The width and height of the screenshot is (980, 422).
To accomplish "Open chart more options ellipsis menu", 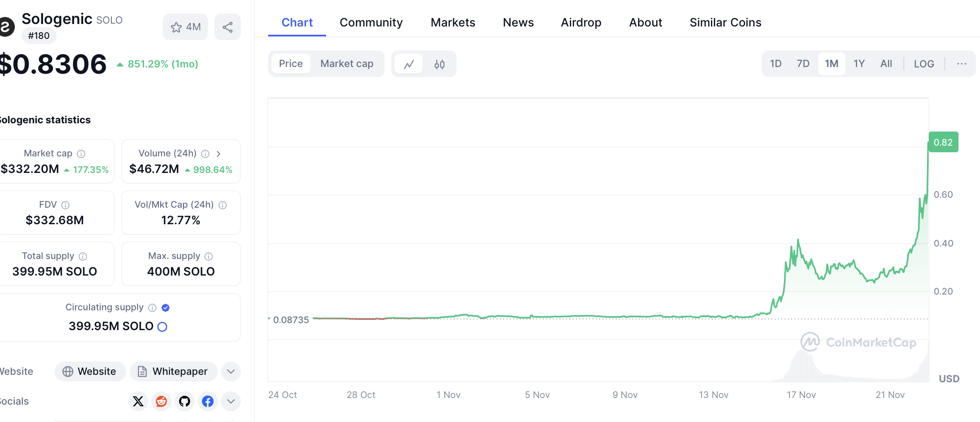I will tap(961, 64).
